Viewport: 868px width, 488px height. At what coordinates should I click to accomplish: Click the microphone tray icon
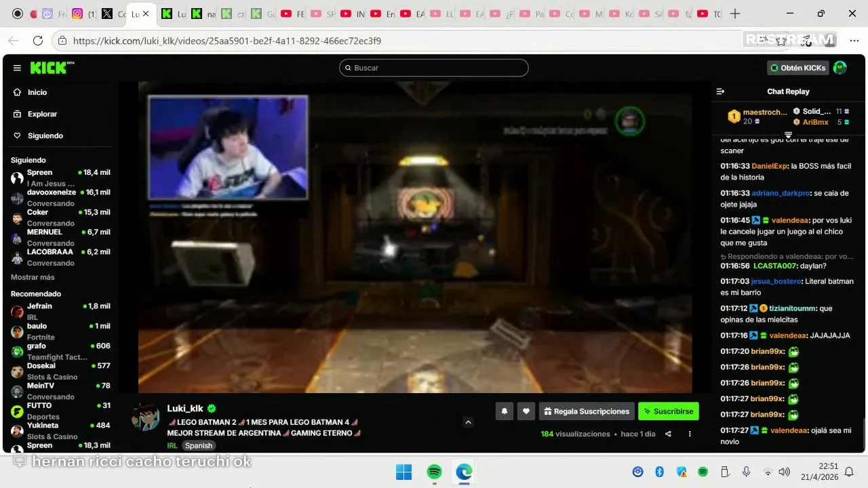pyautogui.click(x=746, y=472)
